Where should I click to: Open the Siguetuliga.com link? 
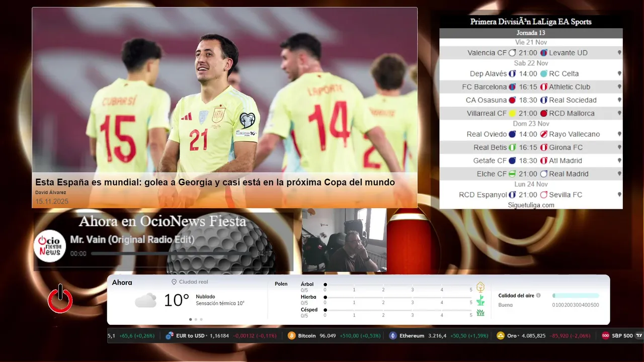(531, 205)
